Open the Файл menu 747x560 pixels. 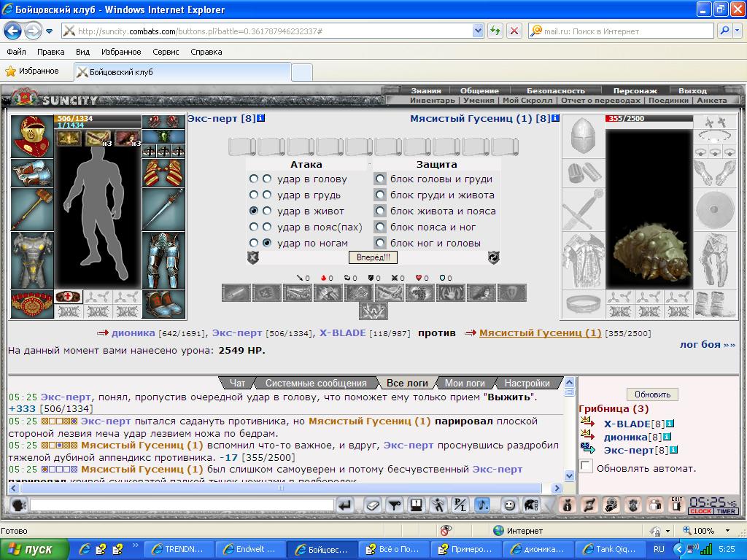pyautogui.click(x=16, y=52)
